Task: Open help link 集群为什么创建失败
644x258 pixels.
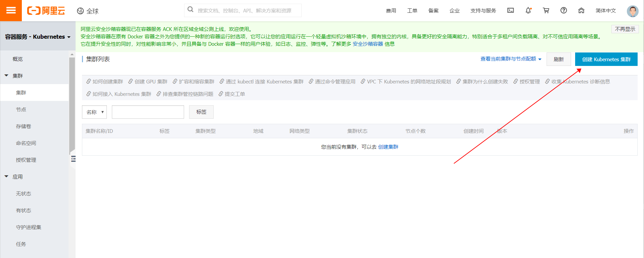Action: (x=482, y=81)
